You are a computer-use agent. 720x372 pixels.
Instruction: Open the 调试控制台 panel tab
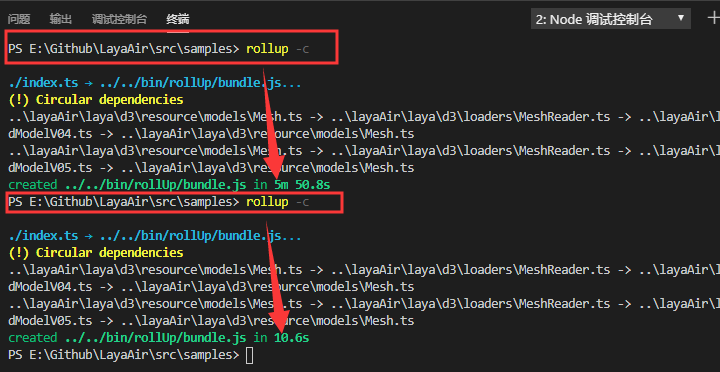(x=119, y=19)
